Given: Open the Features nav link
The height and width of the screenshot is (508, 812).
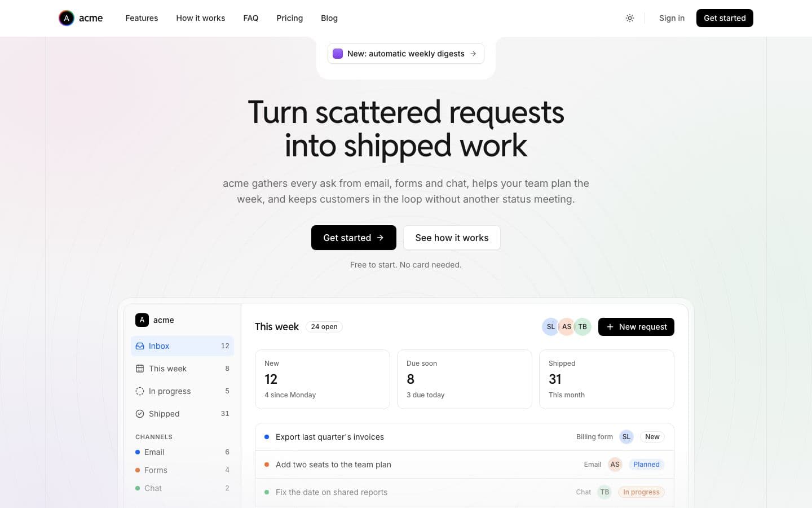Looking at the screenshot, I should [x=142, y=18].
